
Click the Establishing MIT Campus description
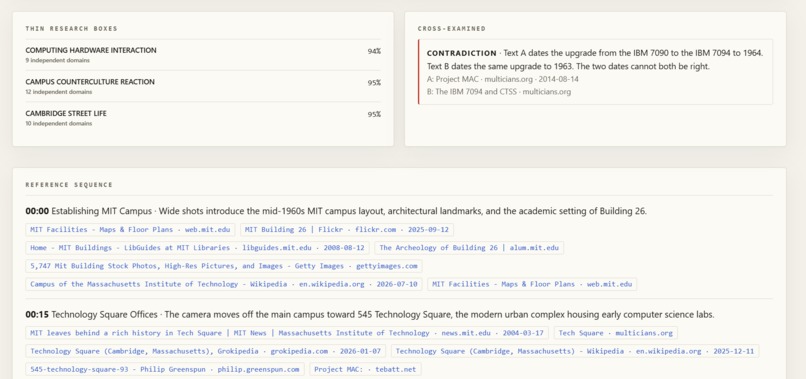(x=349, y=211)
